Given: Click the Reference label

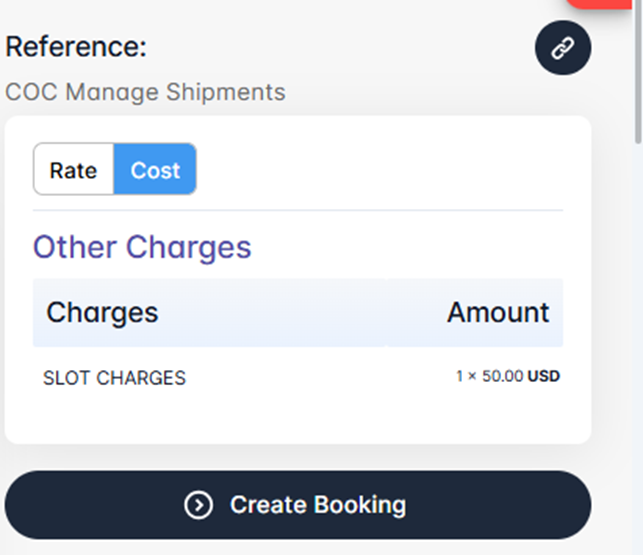Looking at the screenshot, I should pyautogui.click(x=76, y=47).
